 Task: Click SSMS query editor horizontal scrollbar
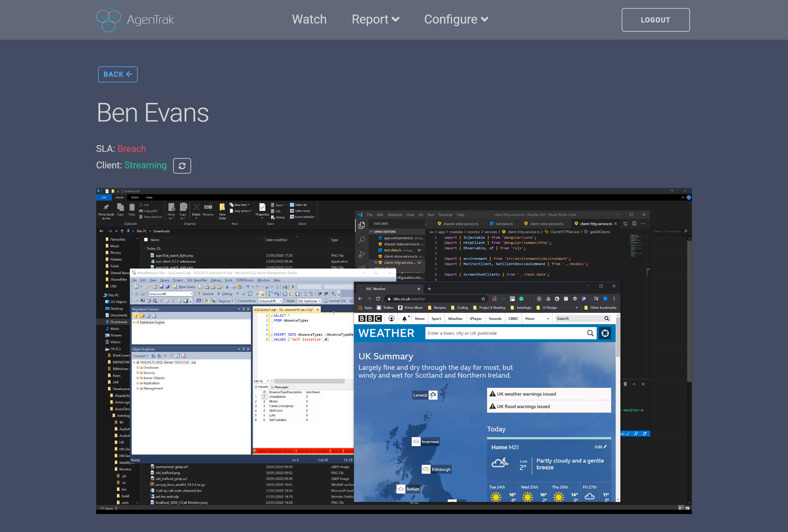[x=309, y=381]
